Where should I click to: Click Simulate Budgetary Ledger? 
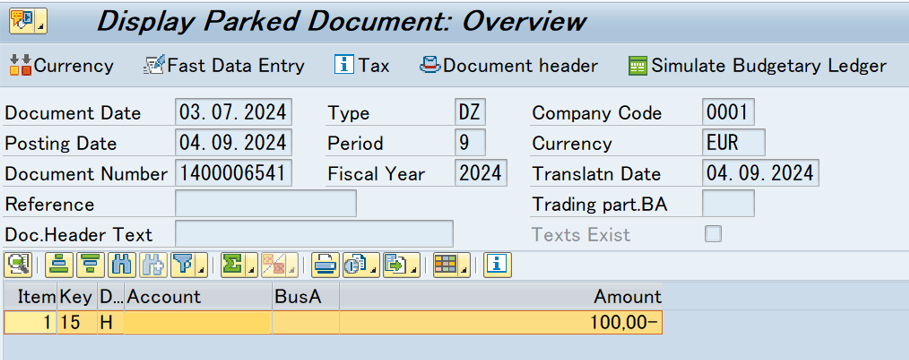(757, 66)
